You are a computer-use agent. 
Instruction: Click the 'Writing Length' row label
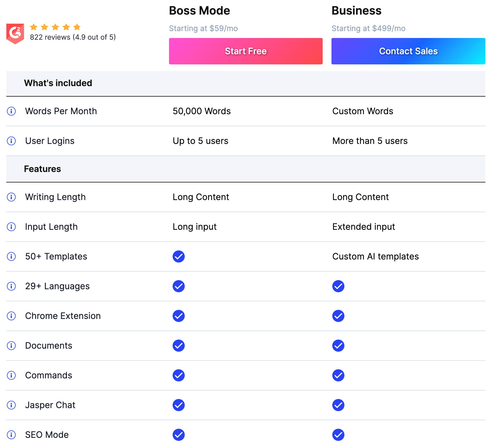55,197
